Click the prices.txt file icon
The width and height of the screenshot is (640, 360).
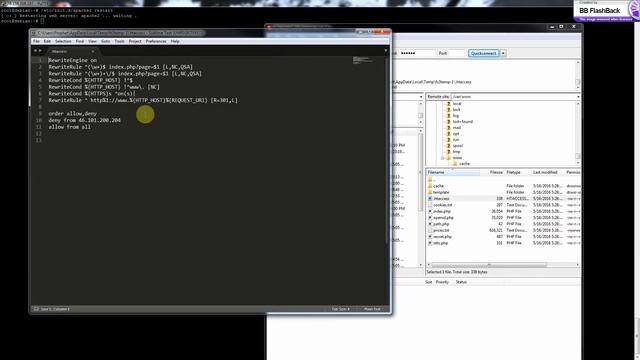click(x=430, y=230)
